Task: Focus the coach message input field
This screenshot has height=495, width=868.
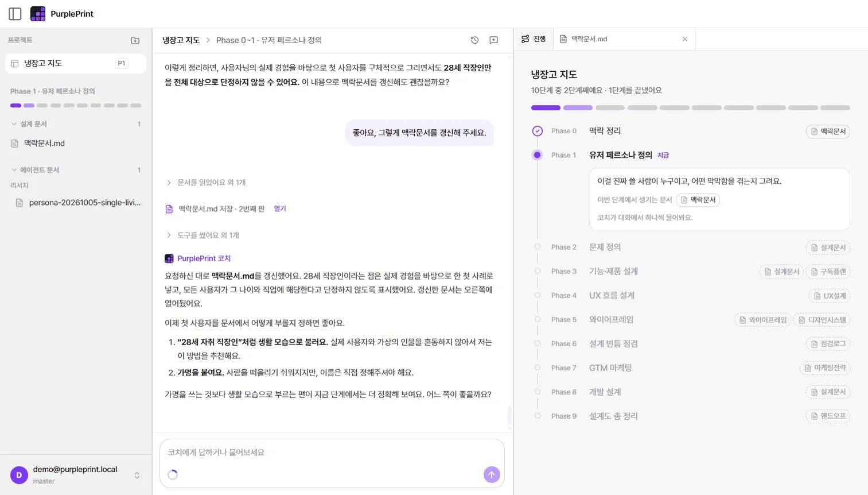Action: [332, 453]
